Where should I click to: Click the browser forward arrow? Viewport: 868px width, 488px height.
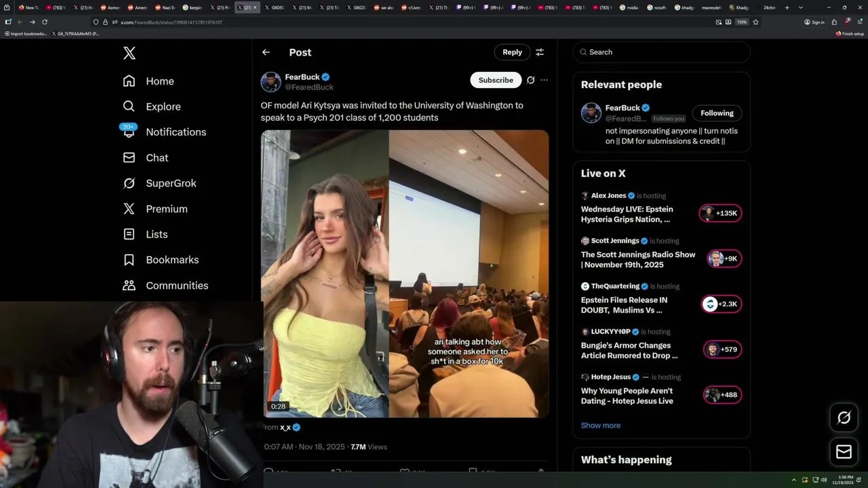[x=32, y=22]
